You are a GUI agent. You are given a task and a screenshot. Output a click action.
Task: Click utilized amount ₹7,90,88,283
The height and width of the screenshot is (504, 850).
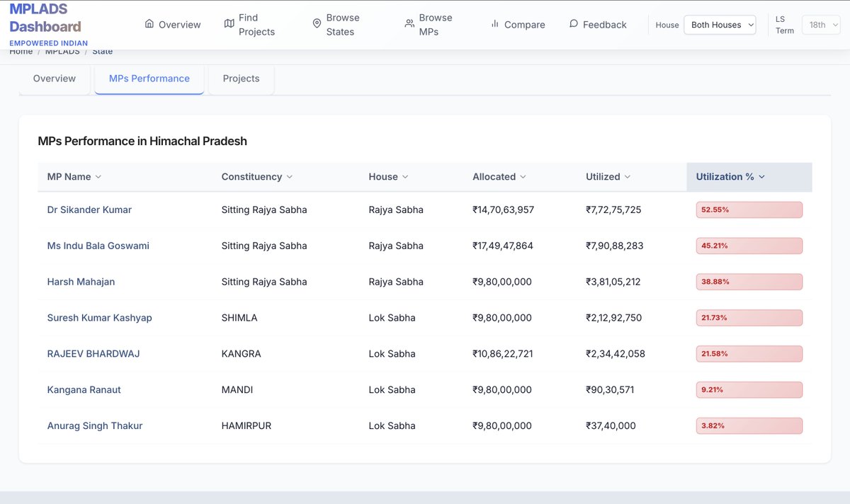pos(615,246)
